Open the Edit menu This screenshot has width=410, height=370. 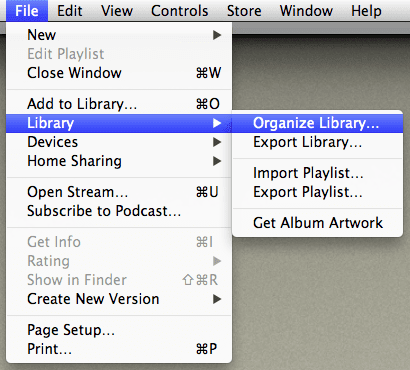69,11
